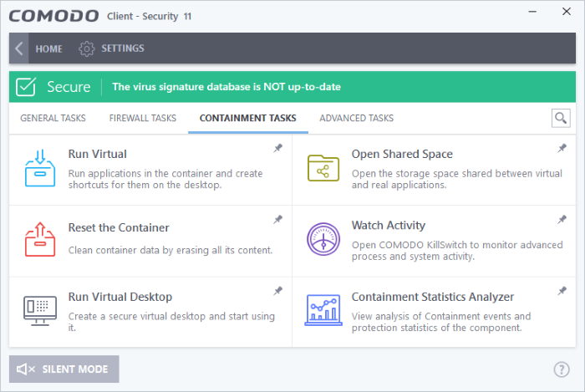
Task: Click the Run Virtual Desktop title
Action: point(120,297)
